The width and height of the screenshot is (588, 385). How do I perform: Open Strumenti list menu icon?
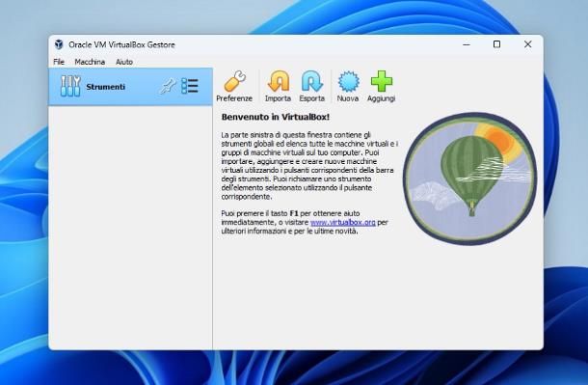[x=190, y=86]
